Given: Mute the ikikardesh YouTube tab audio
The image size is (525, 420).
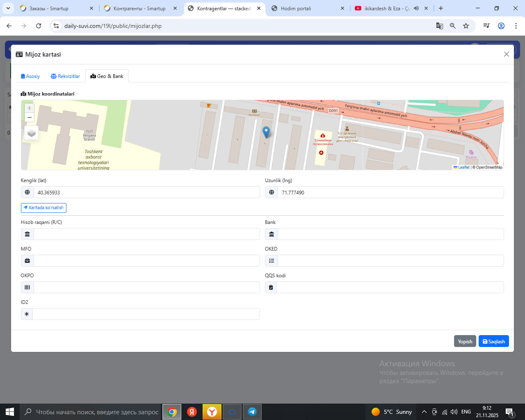Looking at the screenshot, I should pyautogui.click(x=416, y=8).
